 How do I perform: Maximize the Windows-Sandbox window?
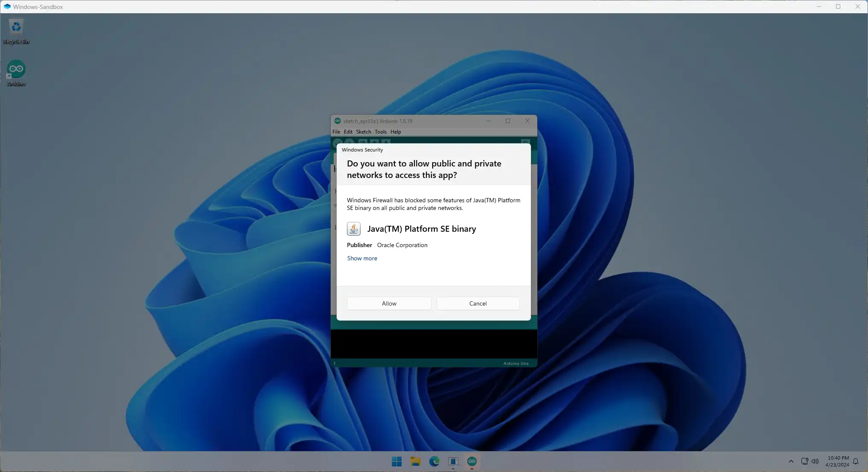[838, 6]
